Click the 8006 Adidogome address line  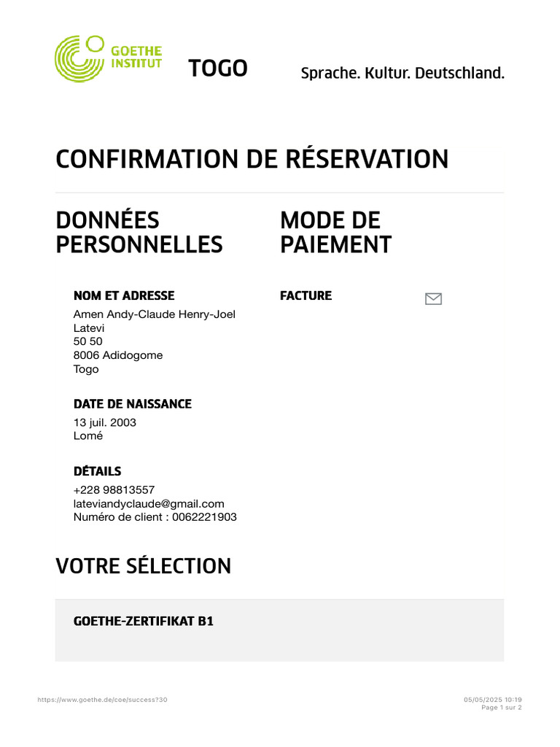(x=118, y=355)
